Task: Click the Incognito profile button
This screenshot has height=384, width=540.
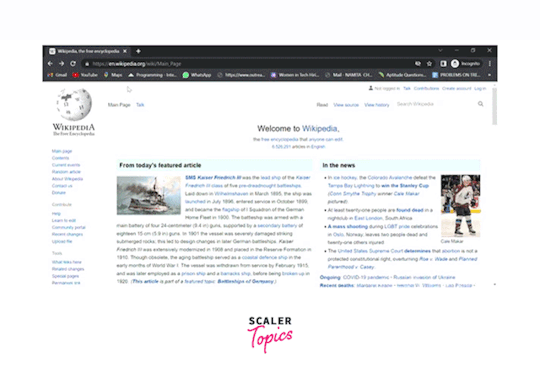Action: pos(466,64)
